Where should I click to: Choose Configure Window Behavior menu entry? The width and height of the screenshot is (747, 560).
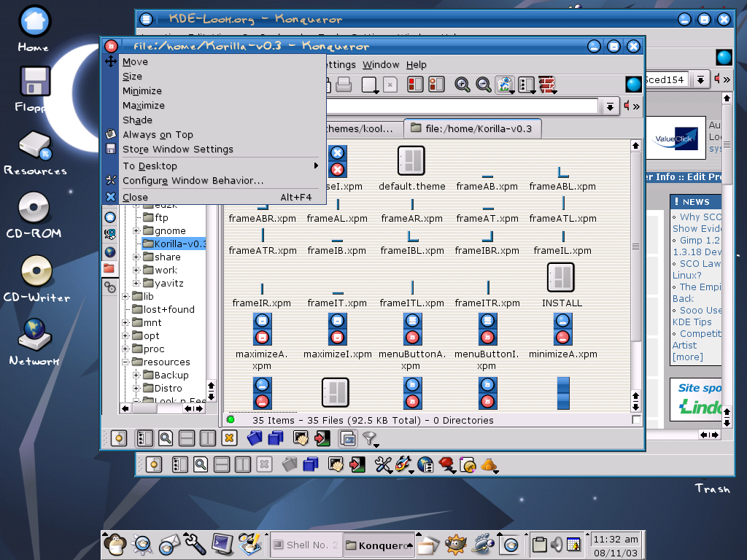point(193,181)
